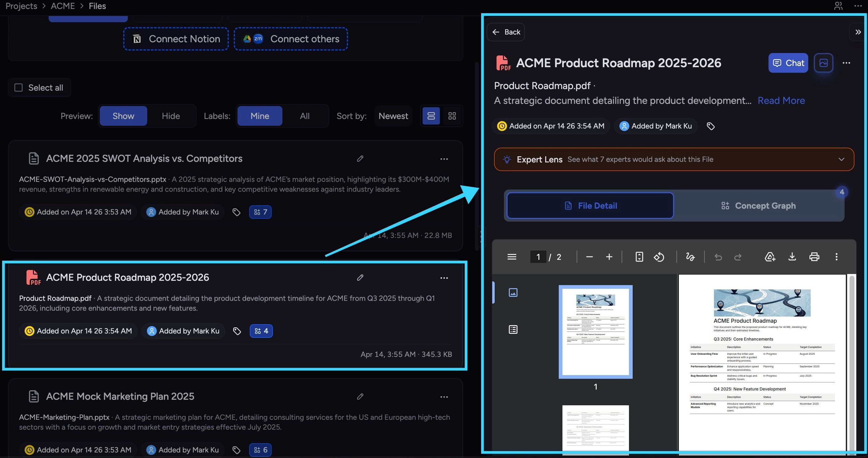Set Preview to Hide

171,116
